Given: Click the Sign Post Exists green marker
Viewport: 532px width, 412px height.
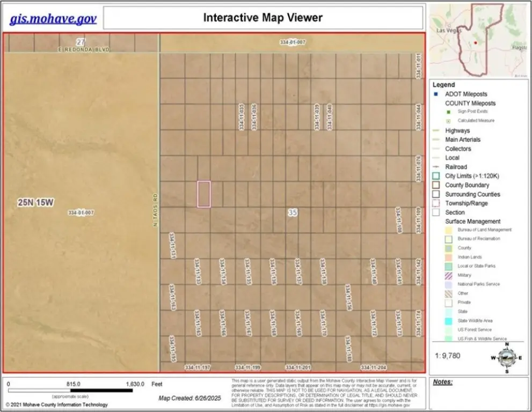Looking at the screenshot, I should point(448,112).
